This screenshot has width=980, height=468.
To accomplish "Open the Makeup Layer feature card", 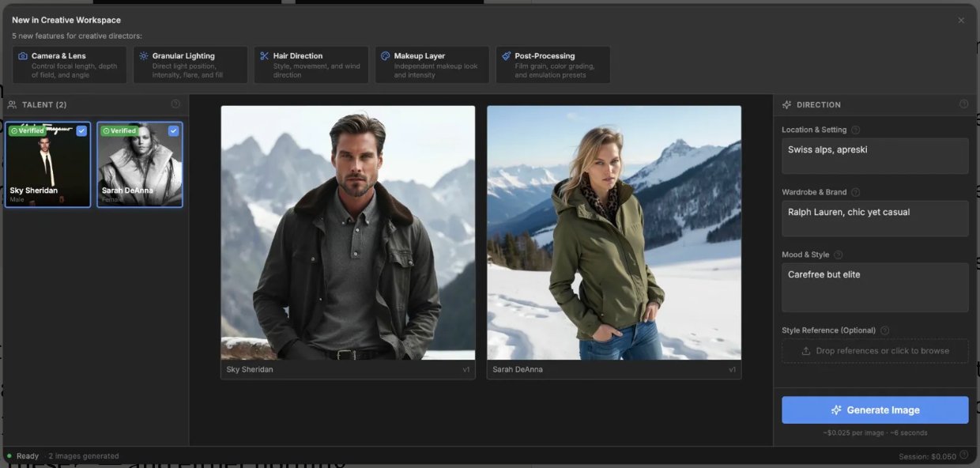I will point(432,65).
